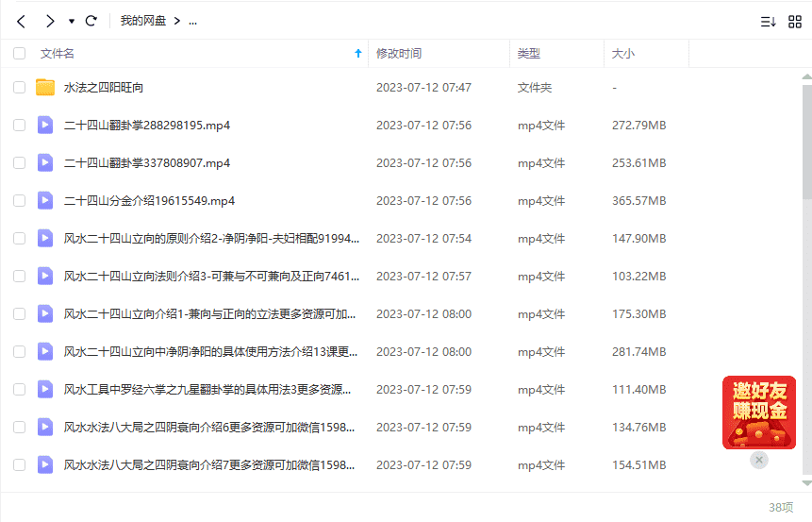Expand the navigation history dropdown arrow
The image size is (812, 522).
coord(72,21)
